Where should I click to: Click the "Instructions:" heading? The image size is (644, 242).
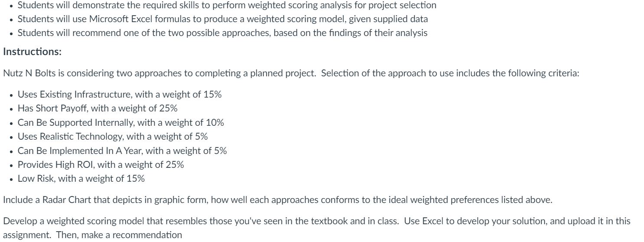[32, 52]
